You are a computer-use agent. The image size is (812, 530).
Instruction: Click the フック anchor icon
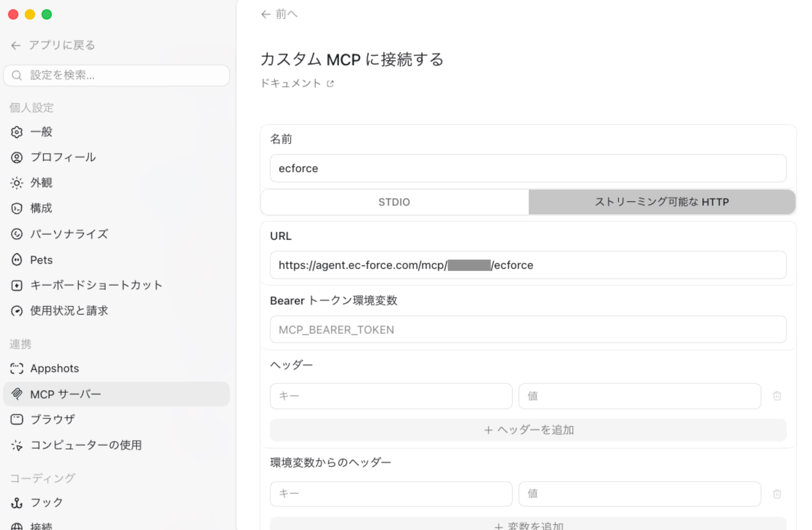click(x=16, y=503)
